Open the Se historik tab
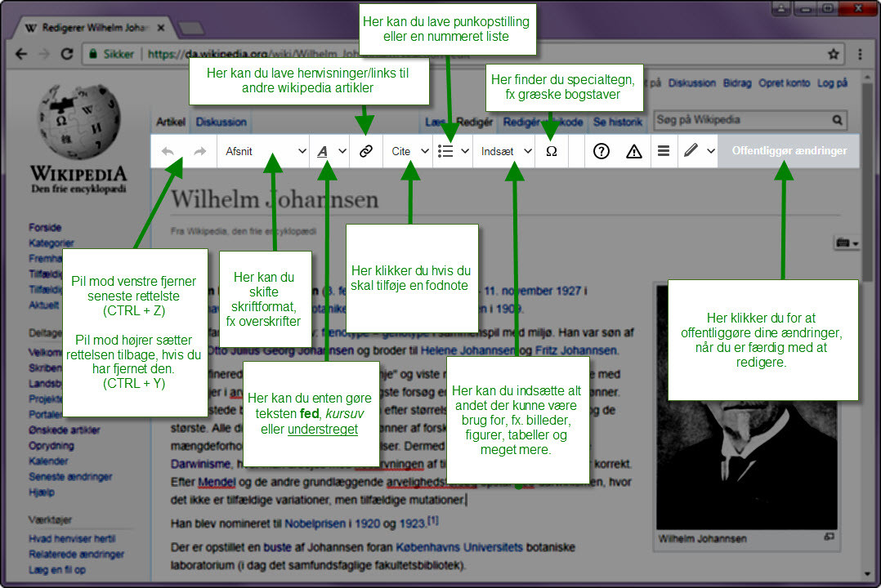This screenshot has height=588, width=881. 618,122
